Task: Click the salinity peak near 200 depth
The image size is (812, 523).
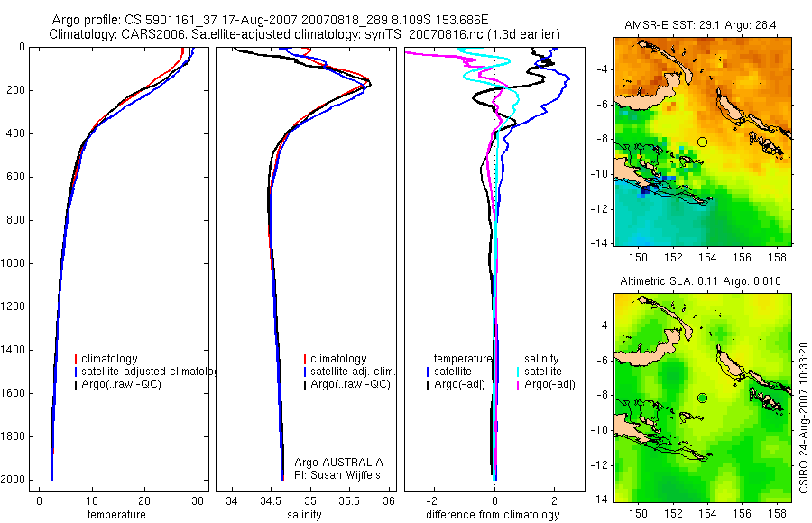Action: 369,83
